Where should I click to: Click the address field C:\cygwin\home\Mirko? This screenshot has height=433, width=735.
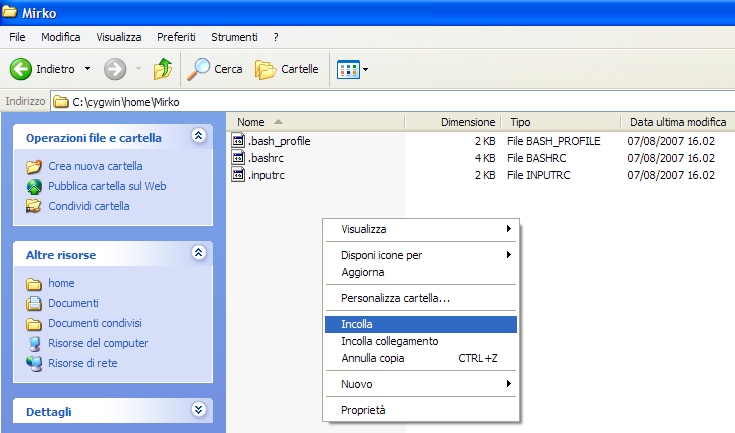(x=393, y=102)
